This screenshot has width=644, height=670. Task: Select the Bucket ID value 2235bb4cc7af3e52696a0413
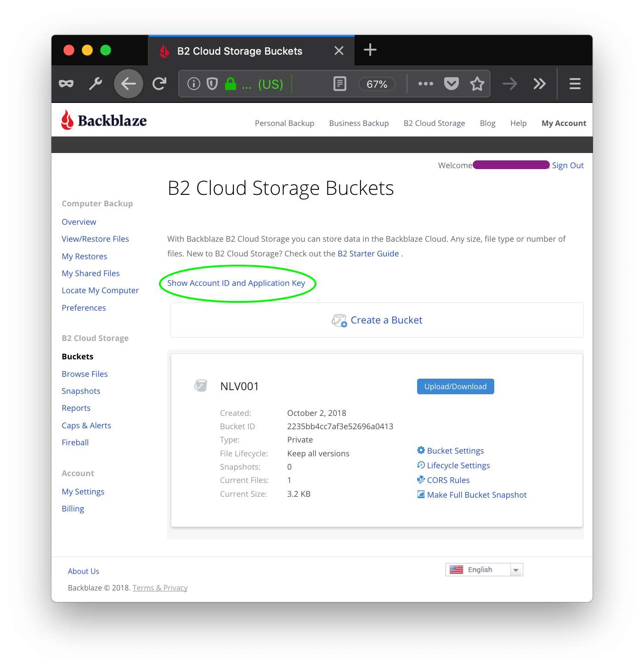coord(340,426)
